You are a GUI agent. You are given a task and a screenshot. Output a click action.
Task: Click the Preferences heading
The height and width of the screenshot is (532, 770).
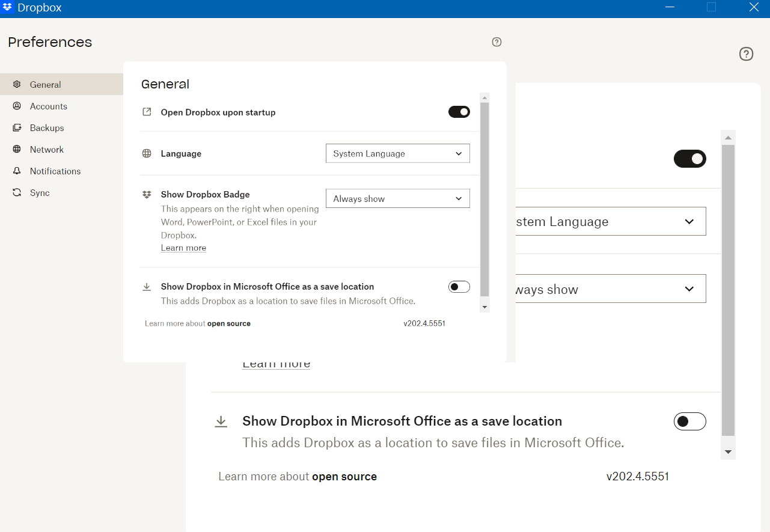[x=50, y=42]
